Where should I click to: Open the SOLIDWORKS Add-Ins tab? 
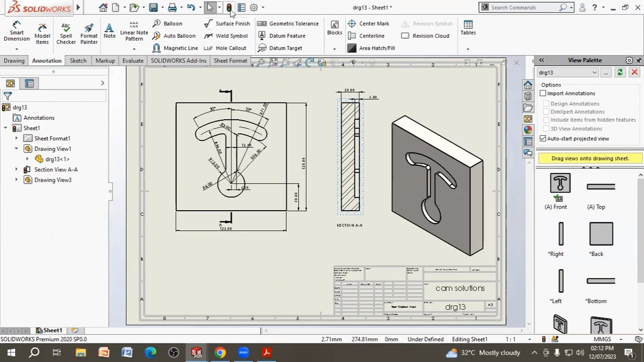pyautogui.click(x=179, y=61)
